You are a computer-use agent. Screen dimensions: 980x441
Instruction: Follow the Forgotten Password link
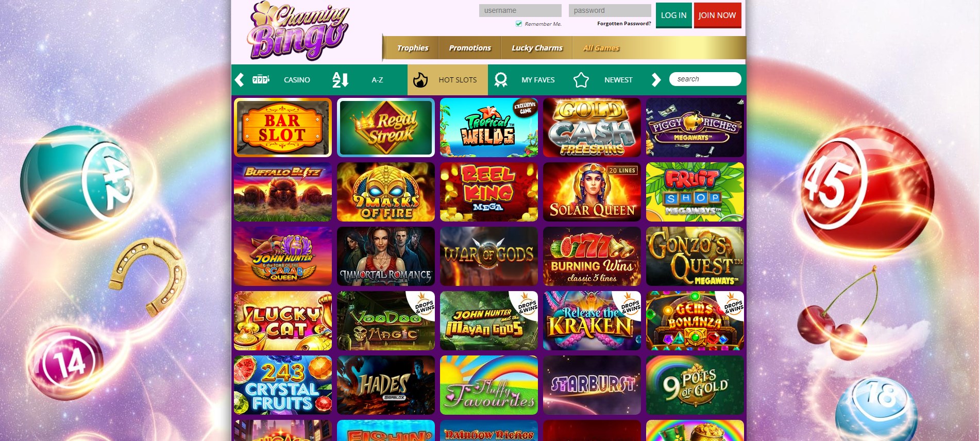pos(624,24)
